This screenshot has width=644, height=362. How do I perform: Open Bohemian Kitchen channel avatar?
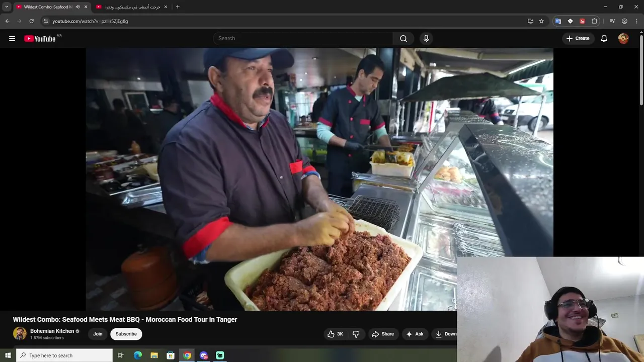[x=20, y=334]
